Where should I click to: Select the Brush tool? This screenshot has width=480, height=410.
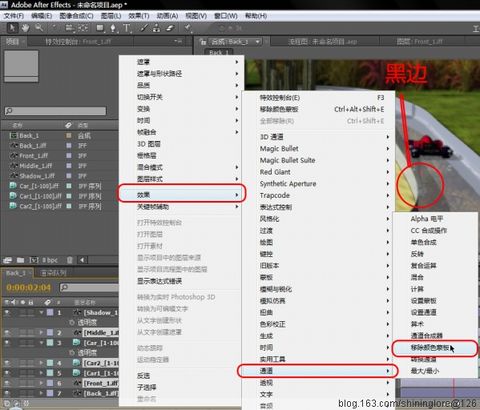[144, 28]
